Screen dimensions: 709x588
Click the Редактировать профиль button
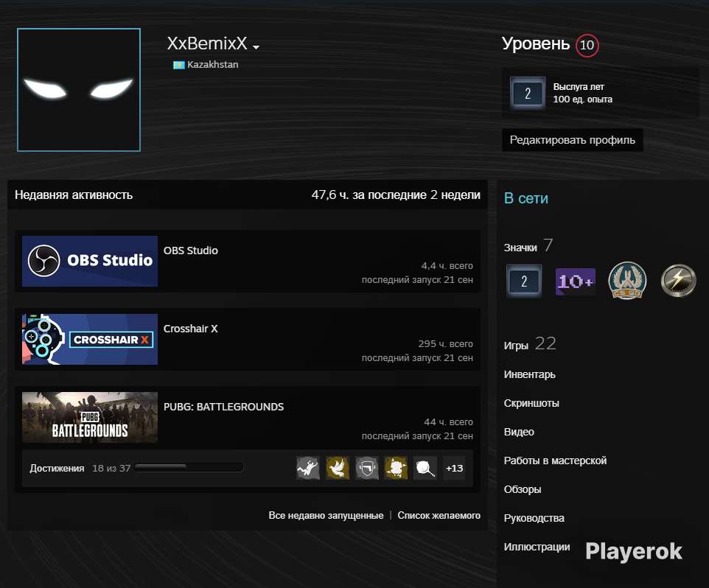tap(572, 140)
